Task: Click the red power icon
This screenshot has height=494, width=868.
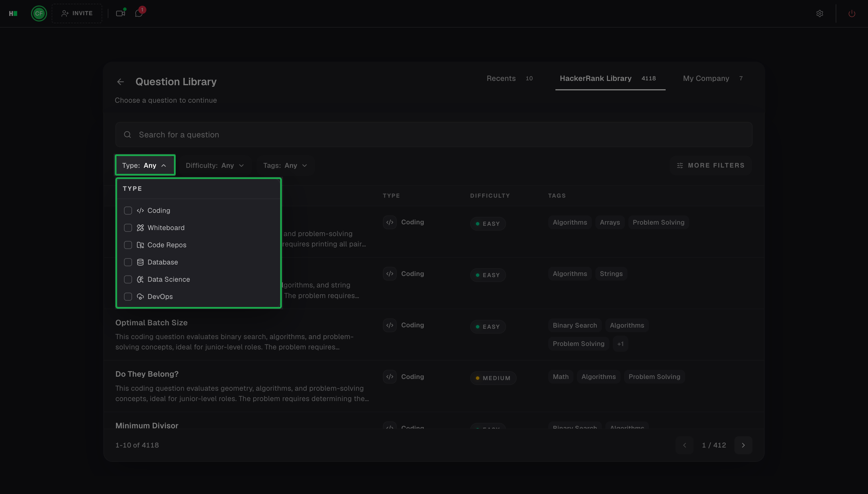Action: tap(851, 13)
